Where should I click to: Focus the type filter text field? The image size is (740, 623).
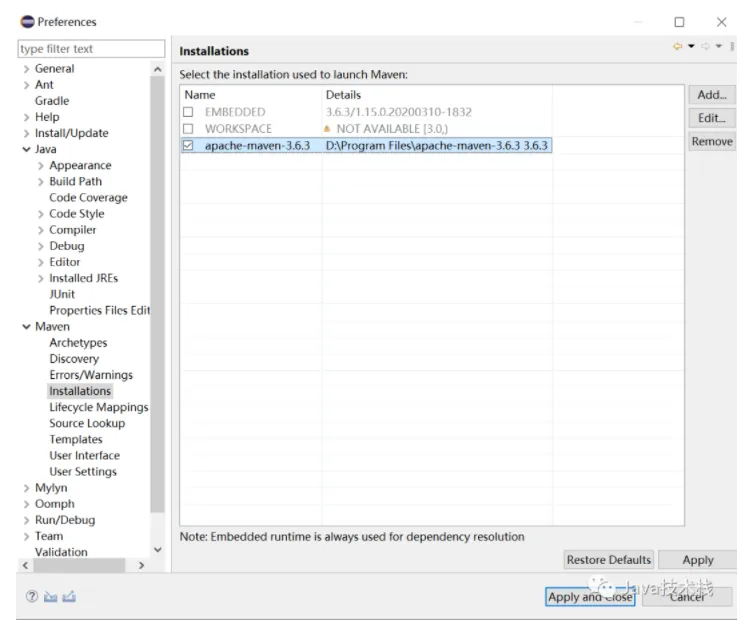(x=91, y=49)
